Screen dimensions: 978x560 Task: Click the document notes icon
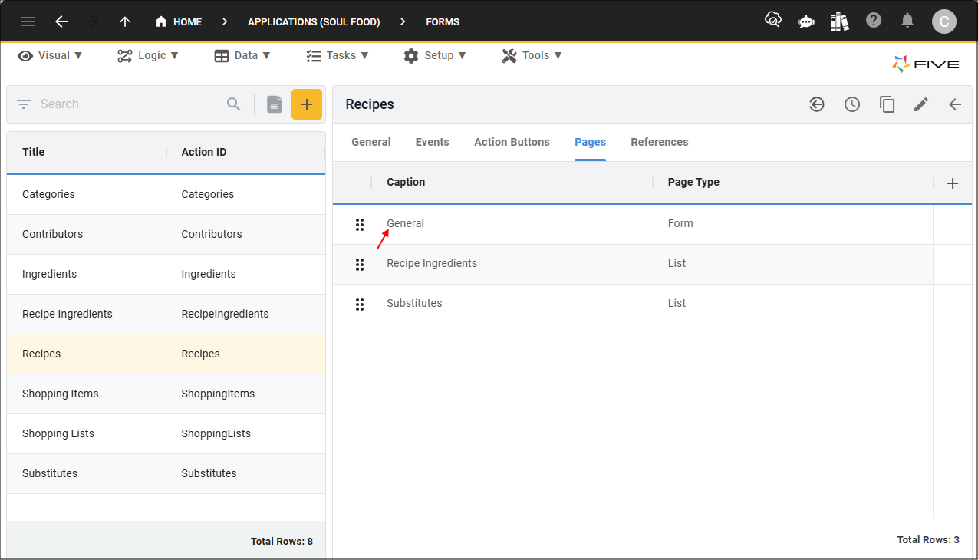[x=275, y=104]
